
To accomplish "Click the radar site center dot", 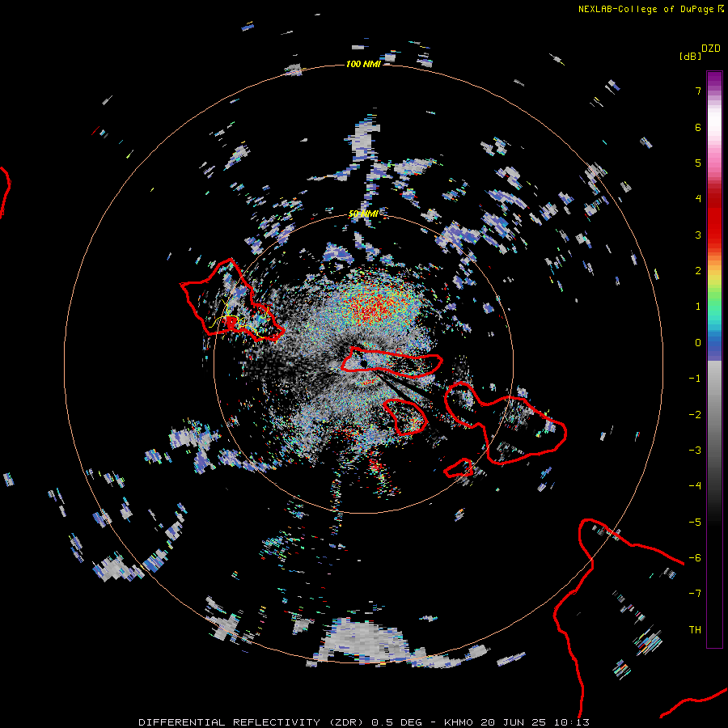I will point(363,362).
